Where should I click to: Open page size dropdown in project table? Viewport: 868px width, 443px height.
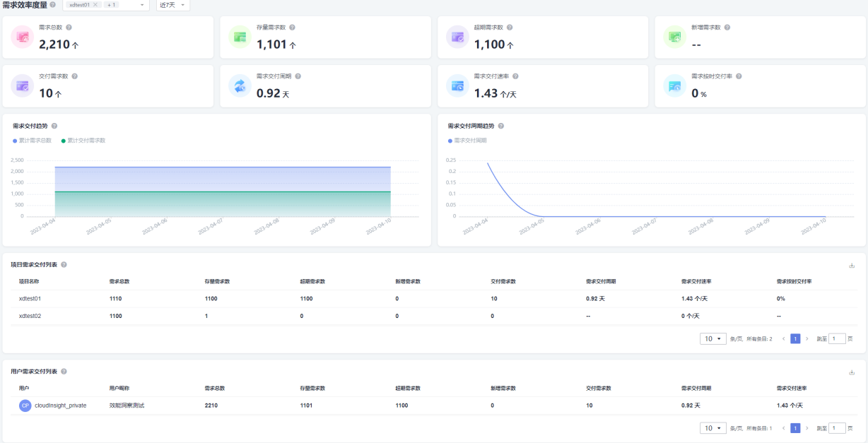tap(713, 338)
